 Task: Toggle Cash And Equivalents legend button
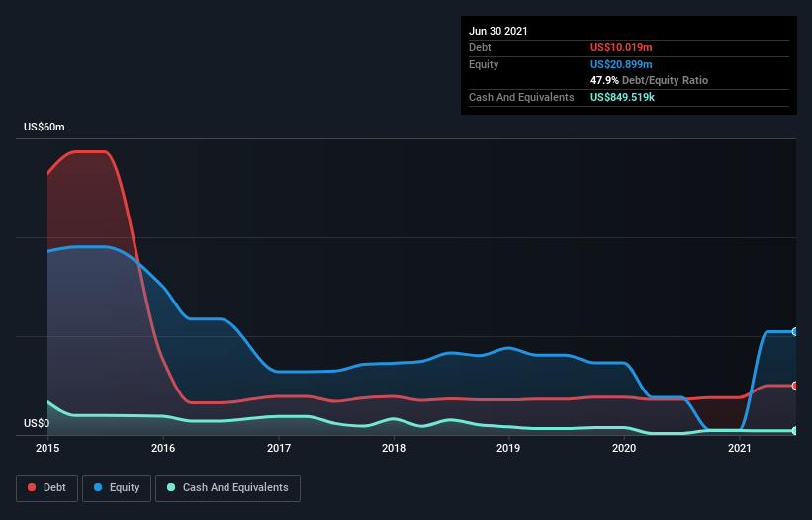click(x=227, y=488)
